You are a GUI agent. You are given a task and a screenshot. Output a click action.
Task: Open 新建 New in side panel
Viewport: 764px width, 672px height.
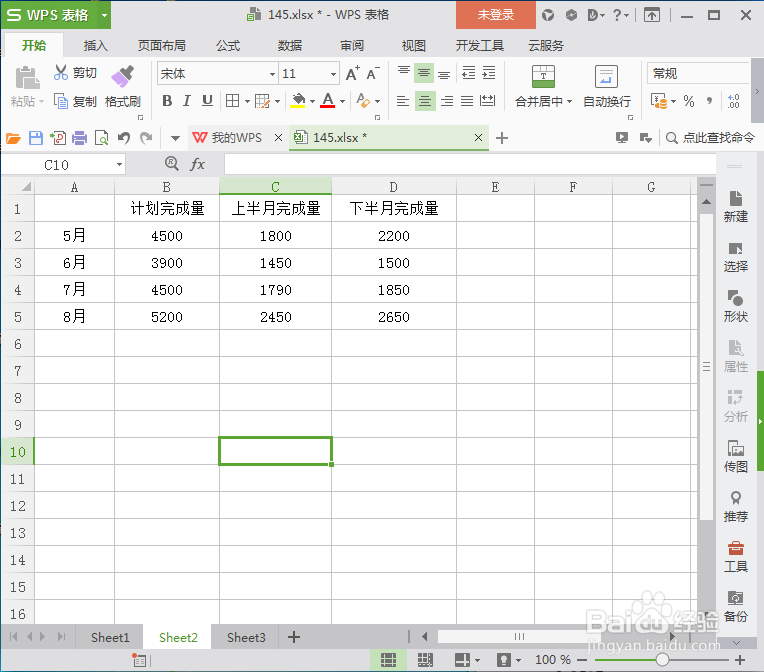click(x=735, y=207)
